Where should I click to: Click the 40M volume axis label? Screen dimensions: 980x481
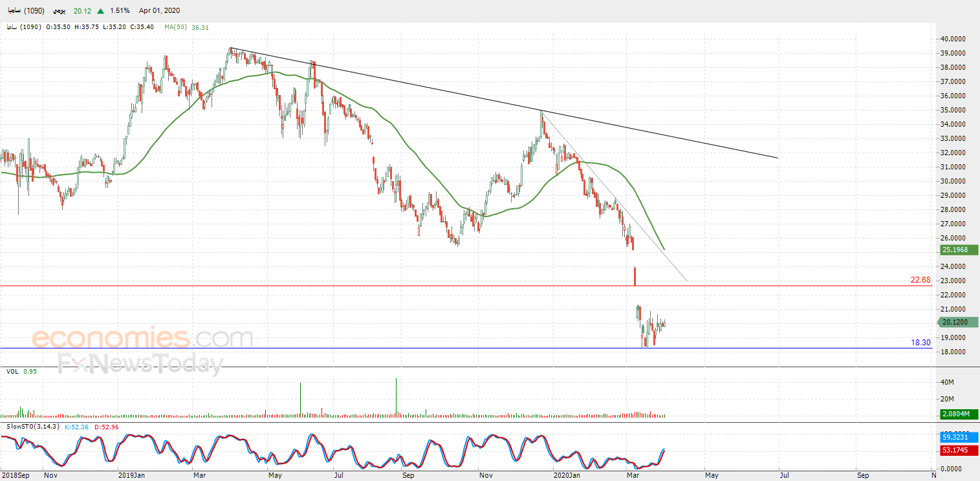947,383
